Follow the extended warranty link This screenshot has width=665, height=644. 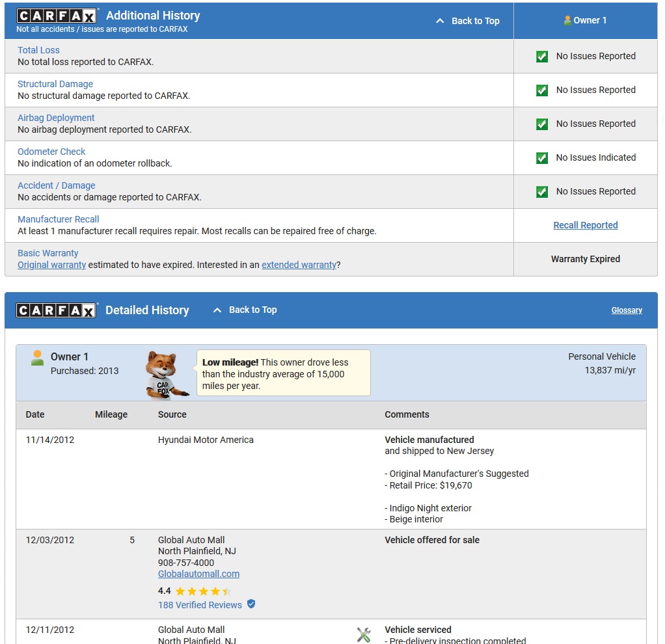299,265
